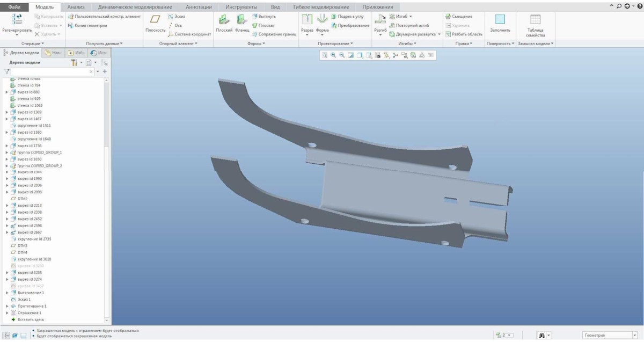Switch to the Анализ ribbon tab

click(x=76, y=7)
